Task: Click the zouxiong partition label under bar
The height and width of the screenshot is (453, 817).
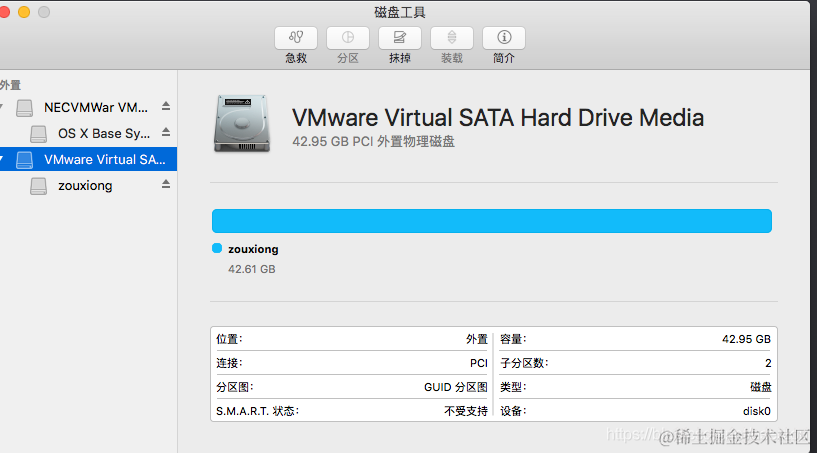Action: pyautogui.click(x=253, y=249)
